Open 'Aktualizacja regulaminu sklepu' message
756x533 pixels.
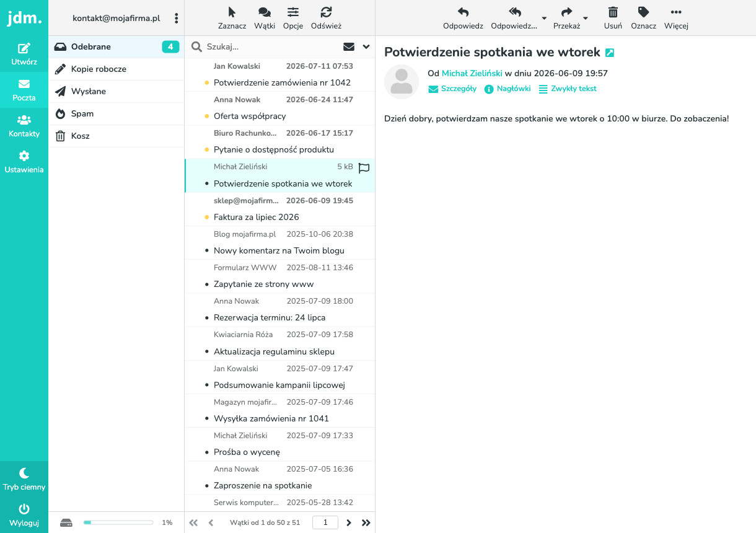280,344
